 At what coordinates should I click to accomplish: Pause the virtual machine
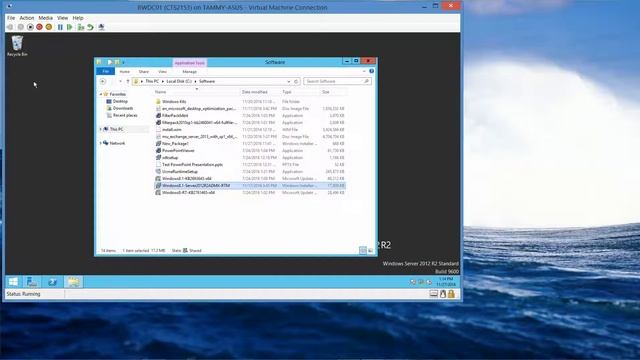pyautogui.click(x=60, y=27)
